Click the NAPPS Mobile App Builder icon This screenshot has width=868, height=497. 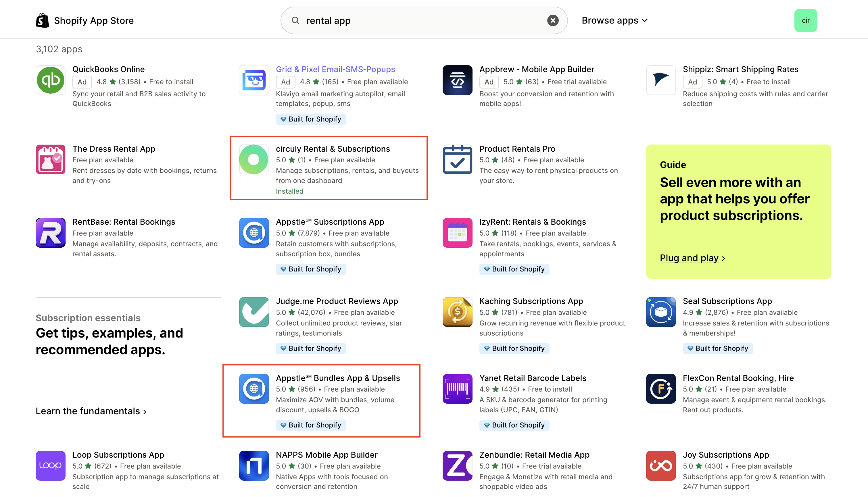(254, 466)
